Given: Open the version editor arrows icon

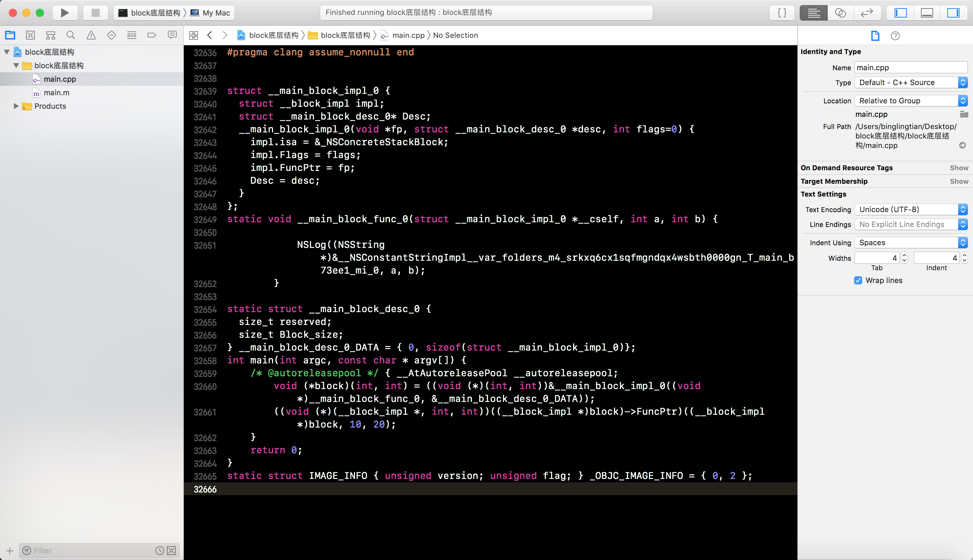Looking at the screenshot, I should (867, 13).
